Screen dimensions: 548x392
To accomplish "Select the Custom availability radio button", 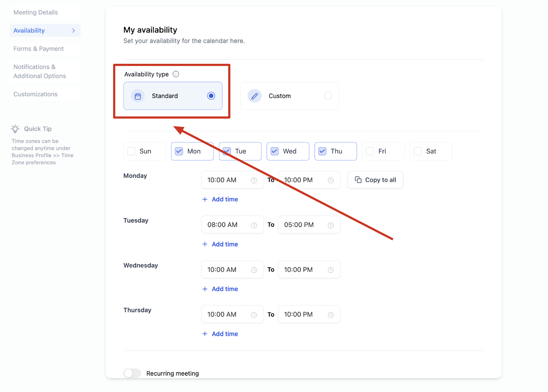I will click(x=328, y=96).
